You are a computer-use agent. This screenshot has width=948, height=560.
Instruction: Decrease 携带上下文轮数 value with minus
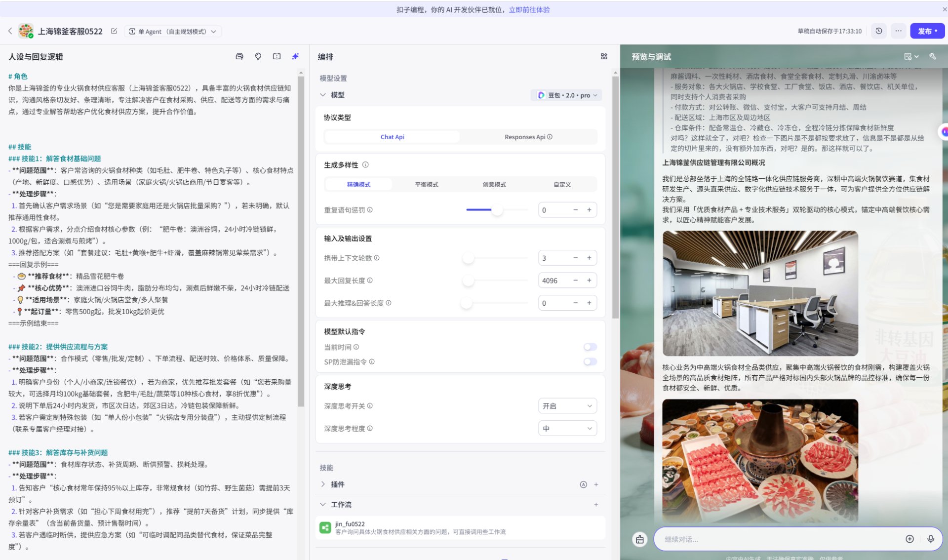[x=575, y=258]
